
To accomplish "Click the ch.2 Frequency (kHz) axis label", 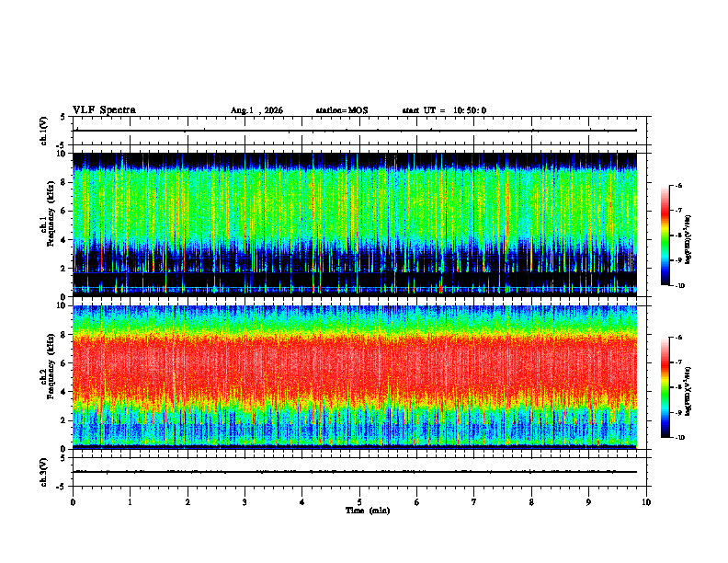I will 47,366.
